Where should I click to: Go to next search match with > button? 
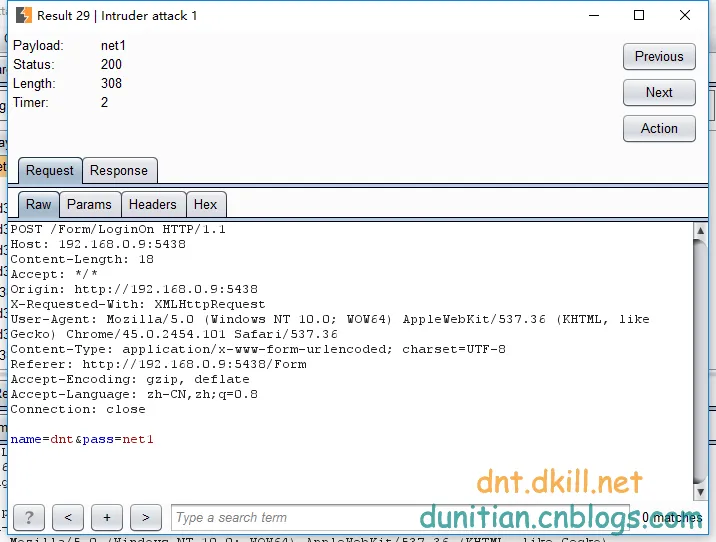[x=146, y=517]
